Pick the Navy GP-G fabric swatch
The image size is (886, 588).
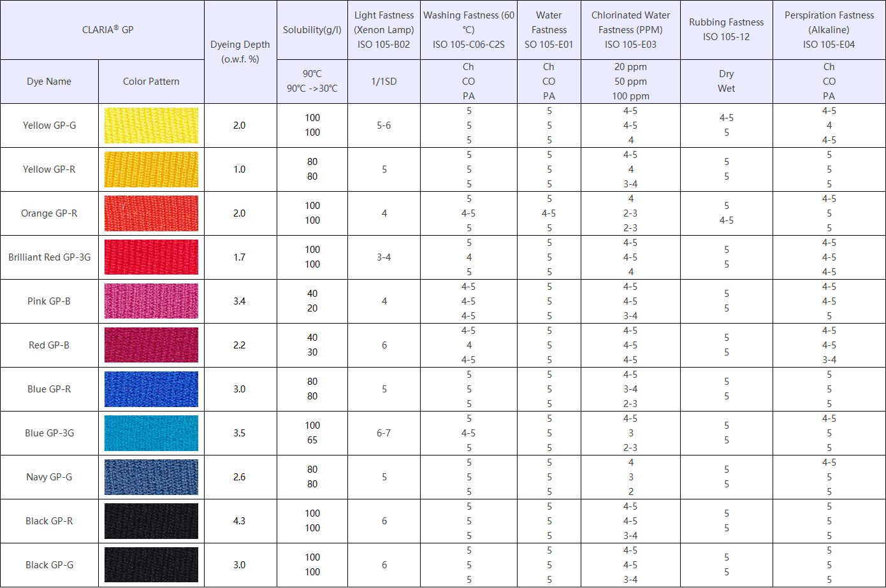point(151,477)
